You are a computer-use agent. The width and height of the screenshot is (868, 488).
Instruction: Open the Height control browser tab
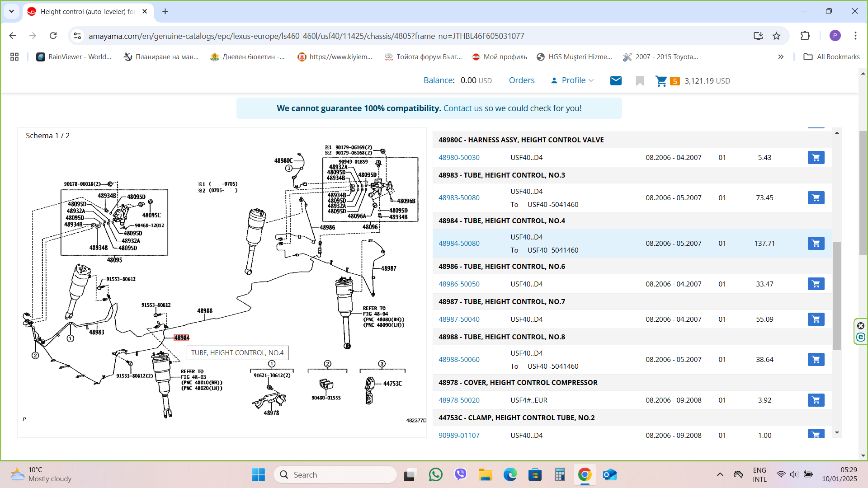point(87,11)
